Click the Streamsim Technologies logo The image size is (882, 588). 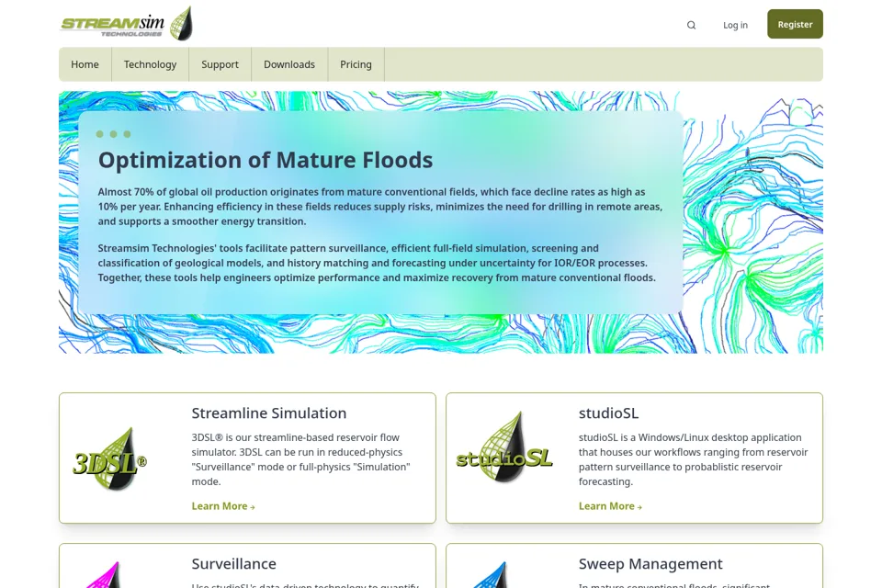point(127,24)
